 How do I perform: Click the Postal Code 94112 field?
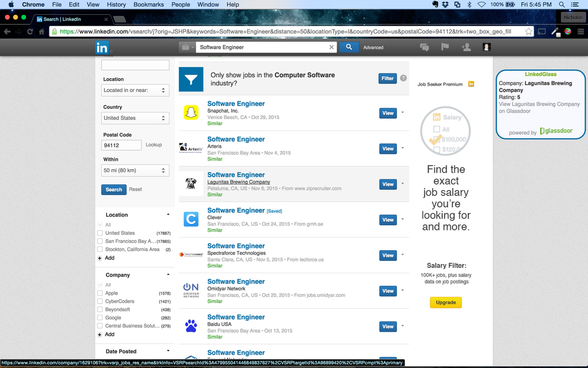pos(121,145)
